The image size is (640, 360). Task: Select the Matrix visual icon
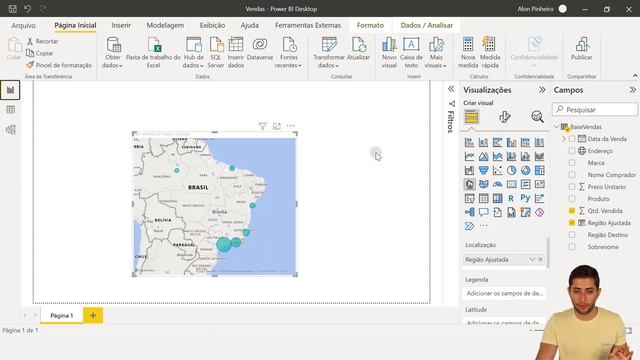point(497,198)
